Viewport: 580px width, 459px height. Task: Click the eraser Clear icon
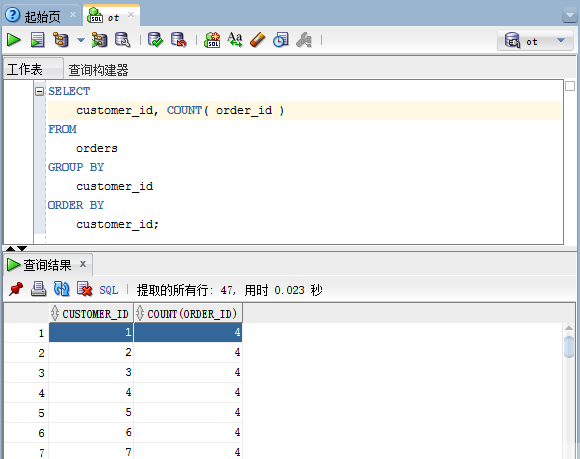258,40
